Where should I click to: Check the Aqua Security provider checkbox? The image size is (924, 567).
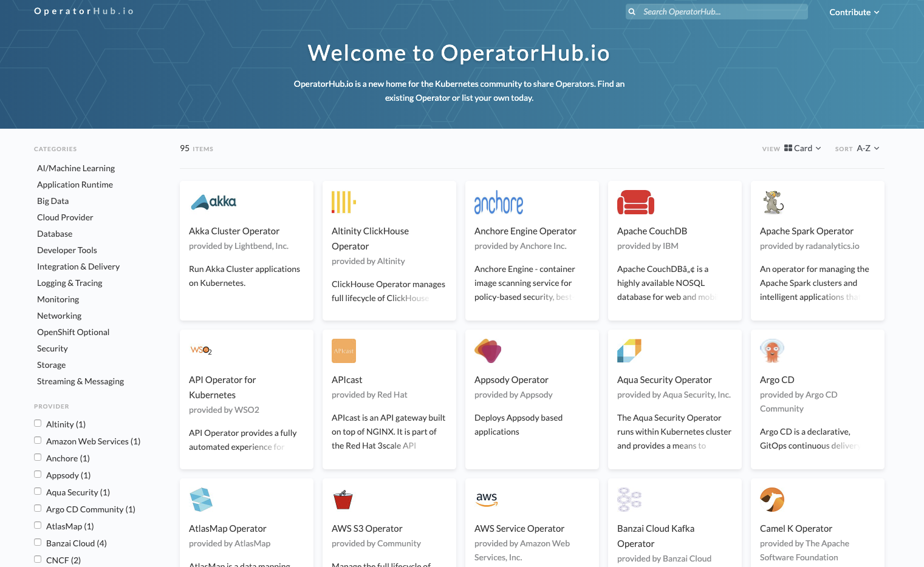point(38,491)
